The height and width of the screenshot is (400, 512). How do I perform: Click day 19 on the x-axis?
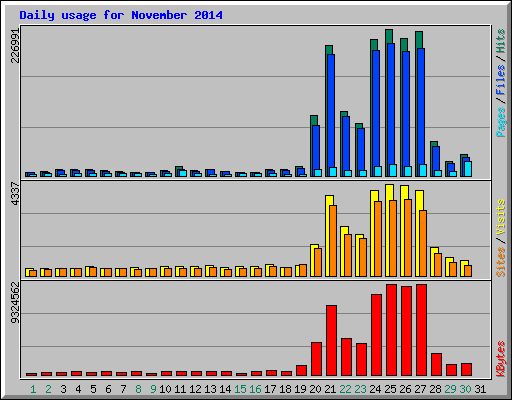(300, 389)
